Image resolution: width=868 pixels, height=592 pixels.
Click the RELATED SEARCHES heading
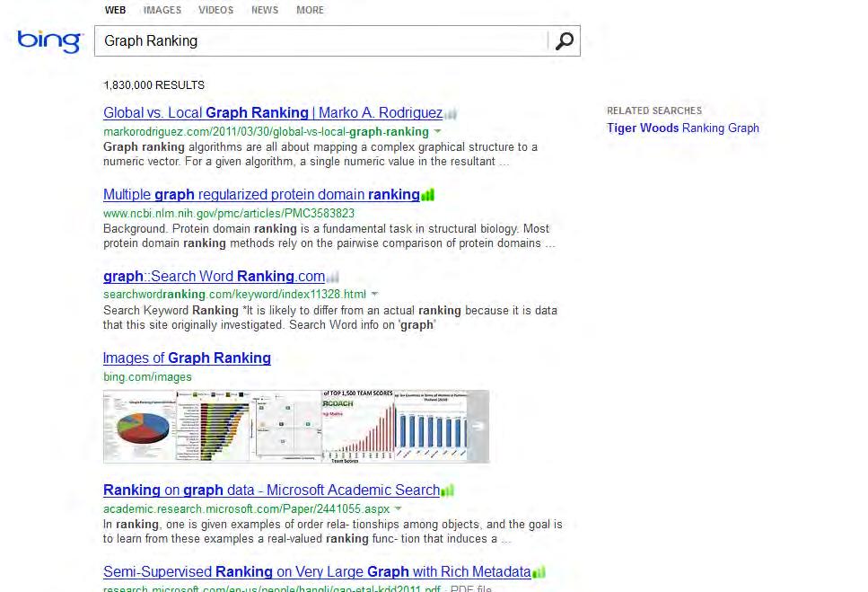pos(654,110)
